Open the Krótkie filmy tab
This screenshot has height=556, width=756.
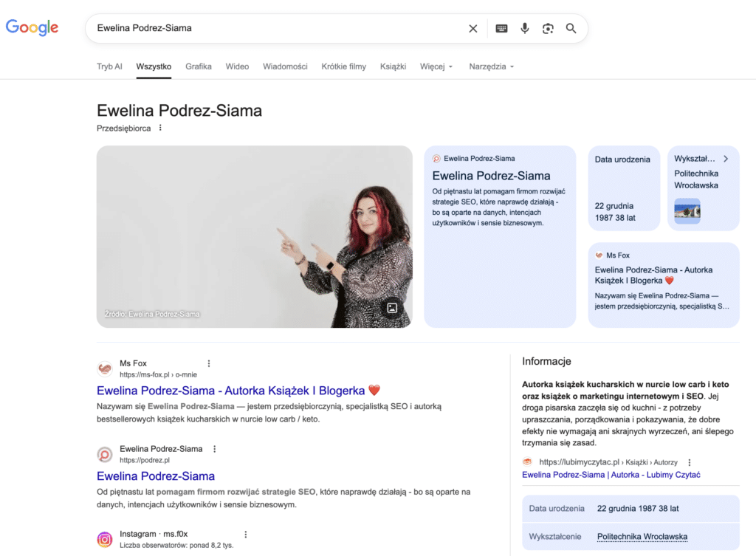point(344,66)
